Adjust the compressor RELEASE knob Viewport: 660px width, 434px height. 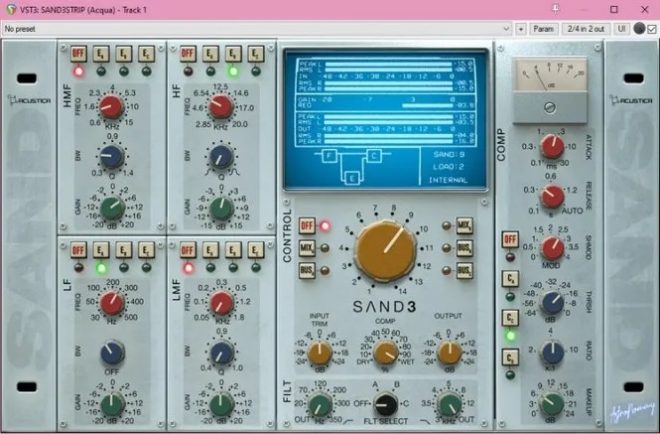coord(552,196)
